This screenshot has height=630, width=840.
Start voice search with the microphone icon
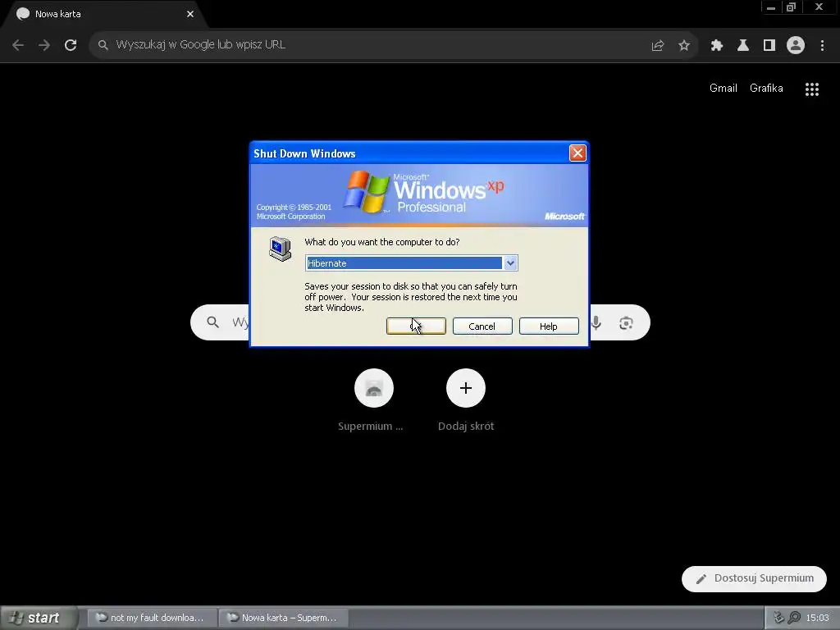point(596,323)
